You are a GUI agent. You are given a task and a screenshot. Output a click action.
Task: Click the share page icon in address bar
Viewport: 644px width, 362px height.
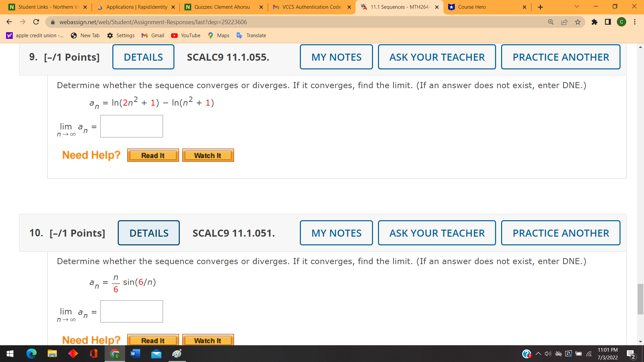coord(564,22)
